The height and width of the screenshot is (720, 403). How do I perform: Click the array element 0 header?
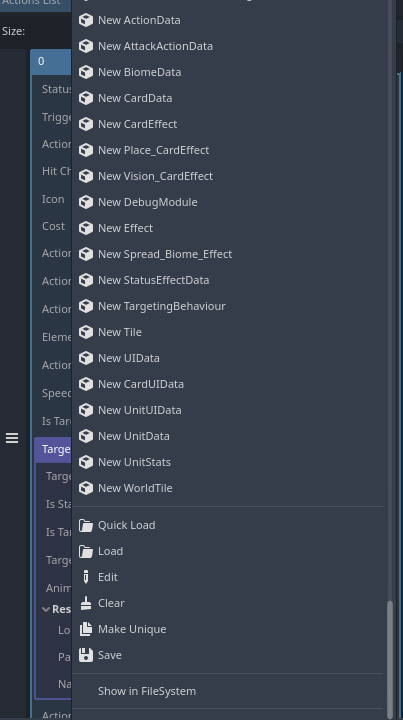point(51,62)
